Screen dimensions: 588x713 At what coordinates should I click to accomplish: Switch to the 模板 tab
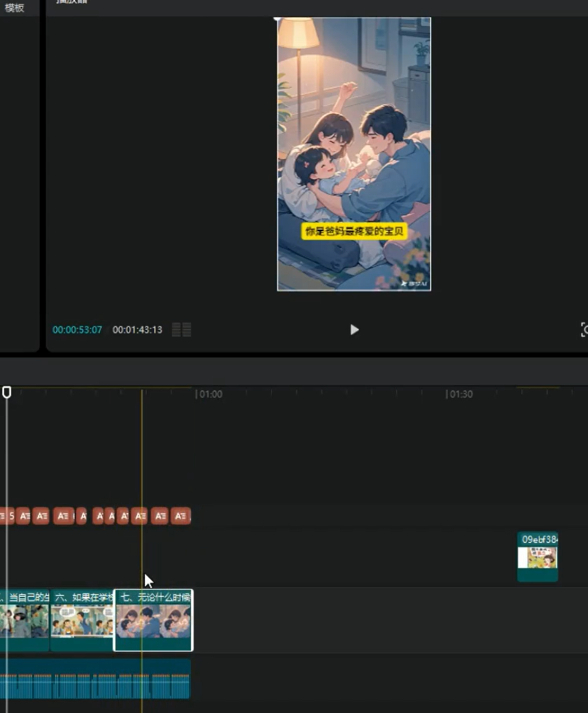tap(14, 8)
